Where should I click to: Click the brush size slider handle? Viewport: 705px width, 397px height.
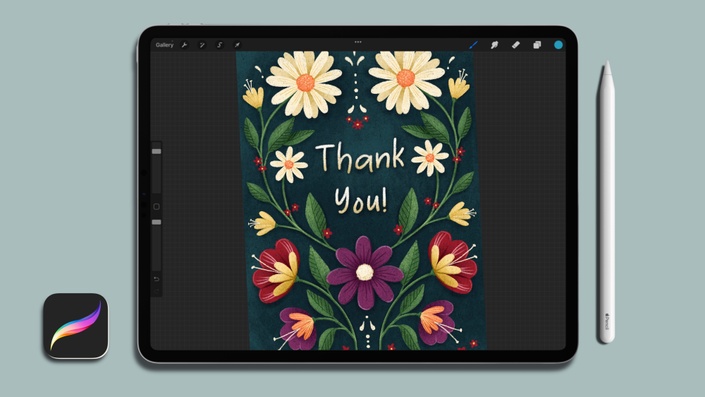(x=156, y=152)
